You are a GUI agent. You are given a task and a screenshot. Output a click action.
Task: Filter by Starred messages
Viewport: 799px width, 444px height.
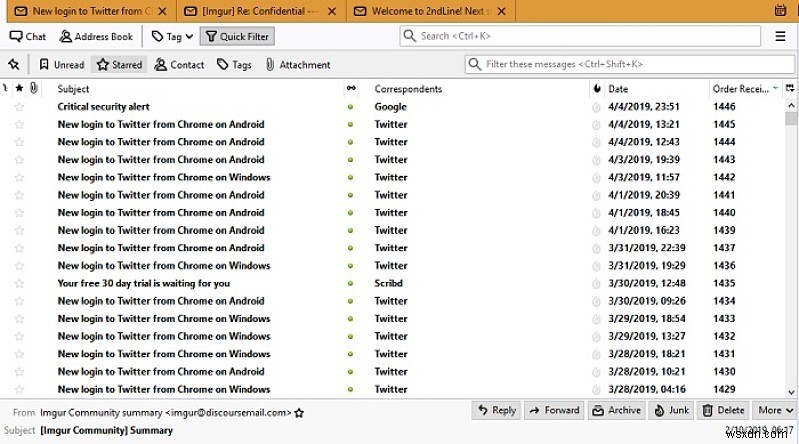coord(120,65)
